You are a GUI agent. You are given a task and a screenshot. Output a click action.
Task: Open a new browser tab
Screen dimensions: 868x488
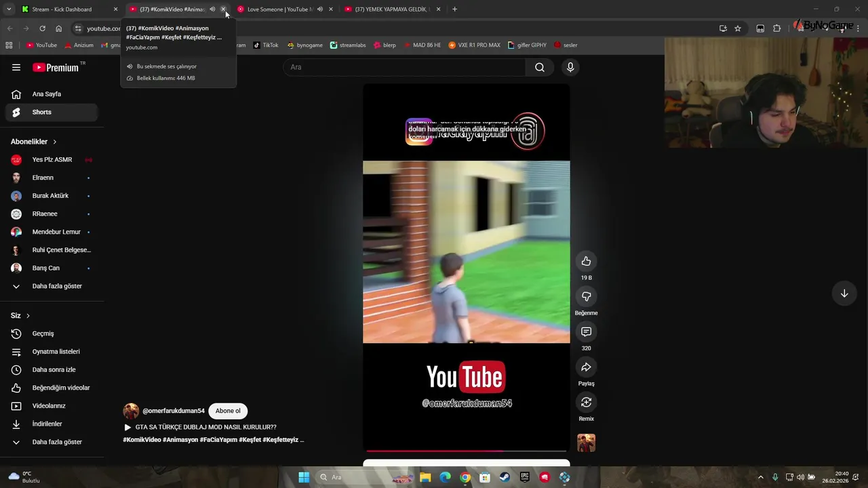(x=454, y=9)
